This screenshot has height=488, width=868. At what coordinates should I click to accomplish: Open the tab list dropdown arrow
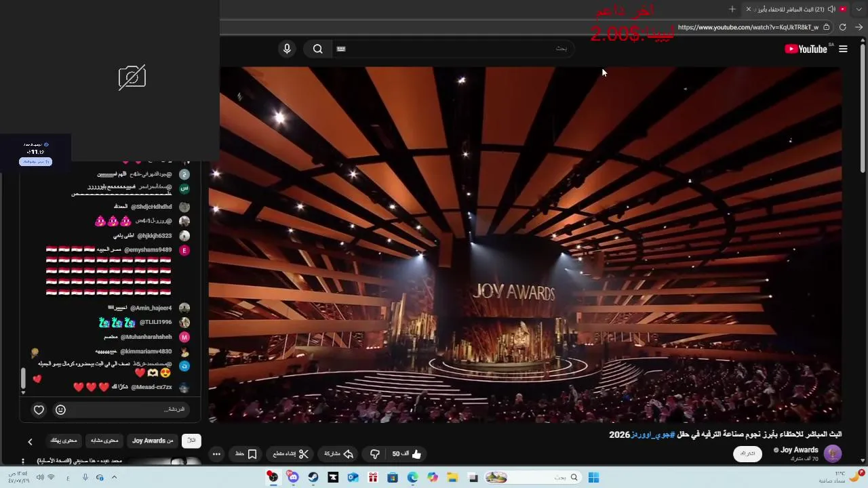[x=859, y=9]
